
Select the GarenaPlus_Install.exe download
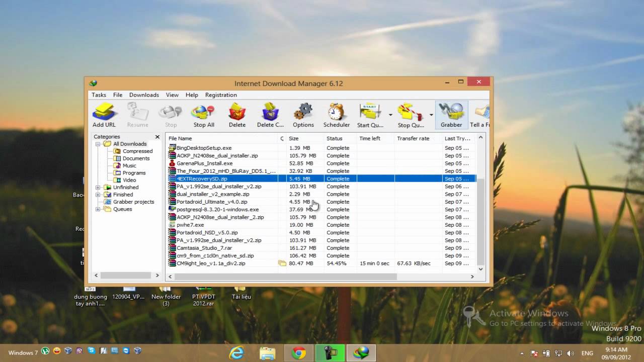tap(321, 163)
